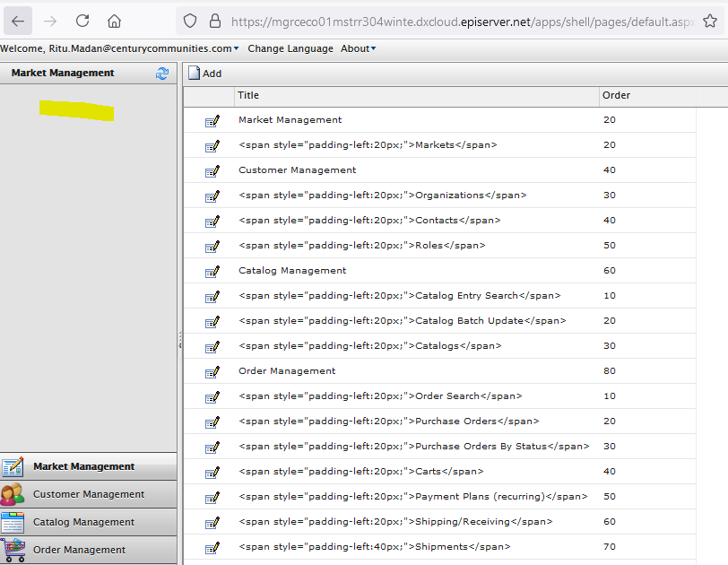
Task: Open edit icon for Catalog Entry Search row
Action: pos(212,297)
